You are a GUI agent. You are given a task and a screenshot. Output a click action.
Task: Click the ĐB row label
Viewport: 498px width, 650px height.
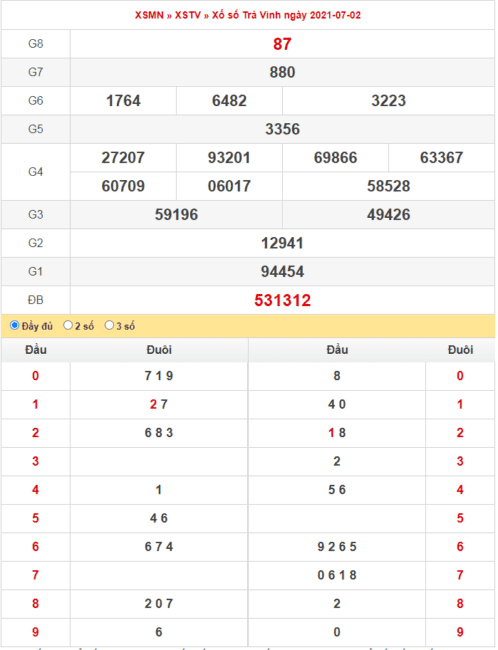pos(36,300)
